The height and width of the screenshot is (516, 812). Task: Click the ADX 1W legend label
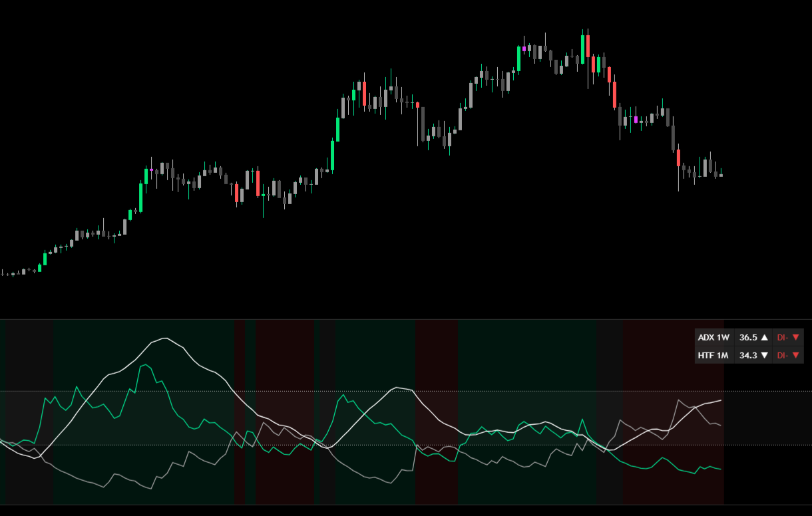click(713, 338)
